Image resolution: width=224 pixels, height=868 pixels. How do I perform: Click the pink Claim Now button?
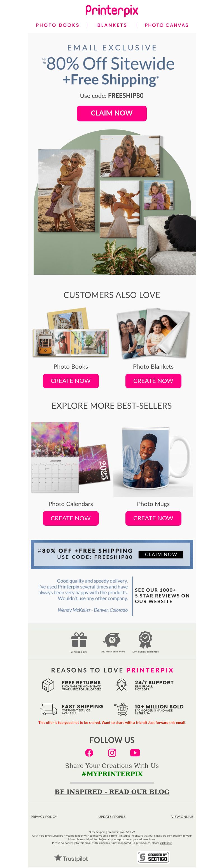click(112, 113)
